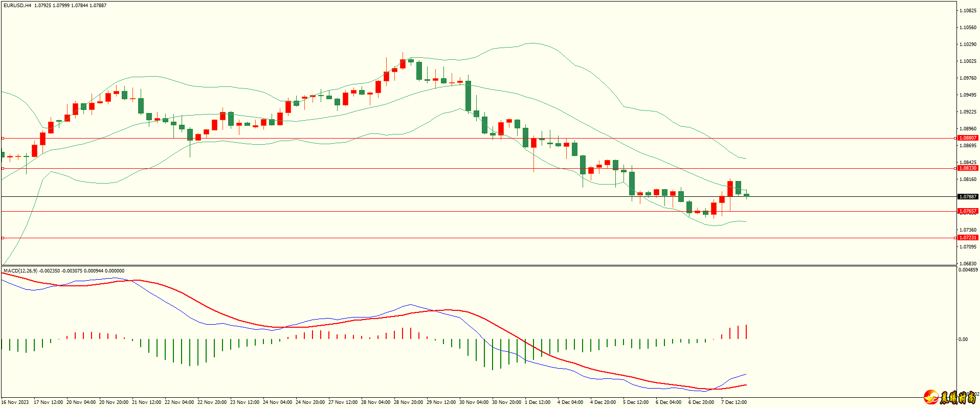This screenshot has width=980, height=408.
Task: Click the 6 Dec 04:00 time label
Action: (x=668, y=402)
